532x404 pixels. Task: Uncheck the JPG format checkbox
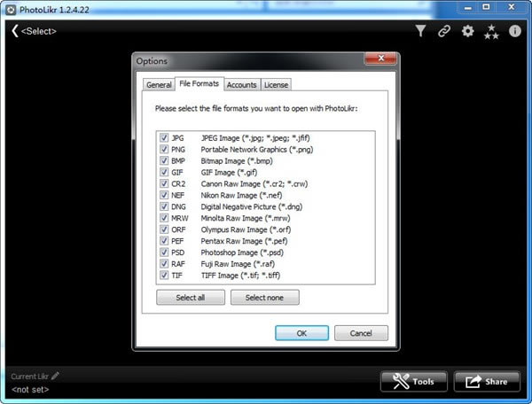pyautogui.click(x=164, y=137)
